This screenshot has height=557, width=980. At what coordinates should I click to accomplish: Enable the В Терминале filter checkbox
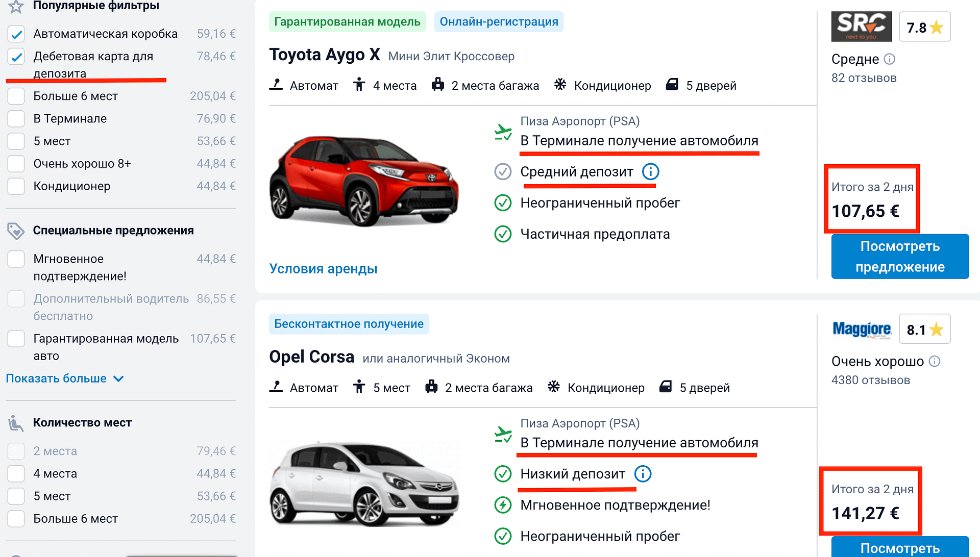16,119
